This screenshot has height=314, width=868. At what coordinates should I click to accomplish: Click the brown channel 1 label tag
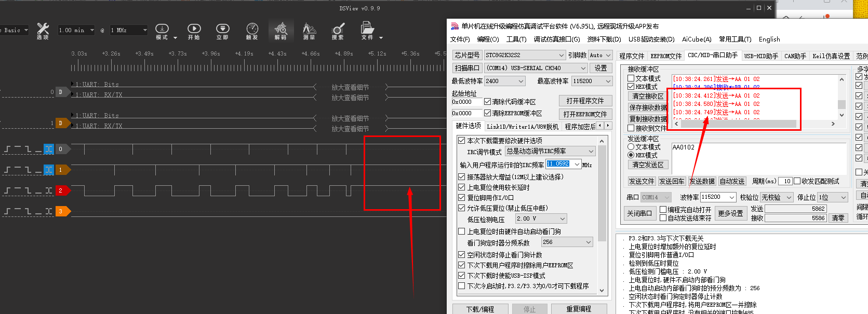pyautogui.click(x=62, y=170)
